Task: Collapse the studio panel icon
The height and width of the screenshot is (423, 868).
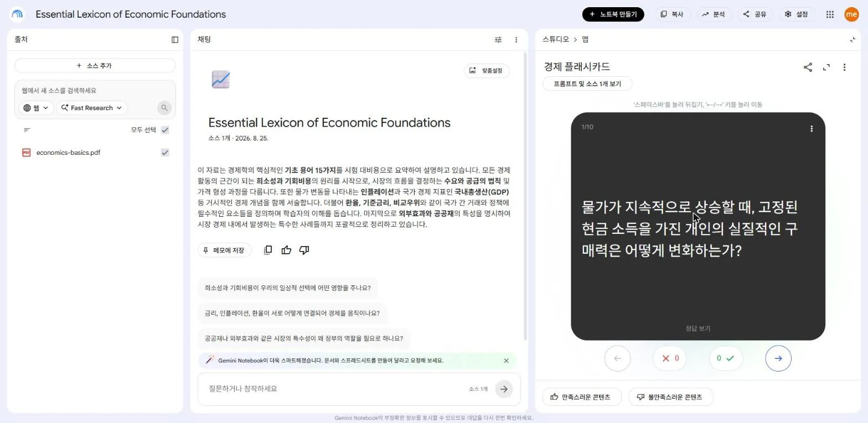Action: tap(852, 40)
